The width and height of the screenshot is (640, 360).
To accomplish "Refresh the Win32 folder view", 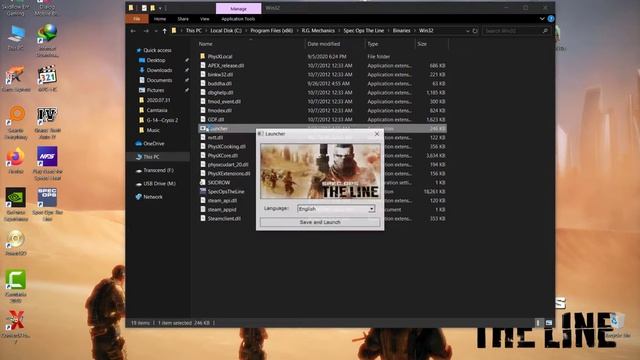I will 475,31.
